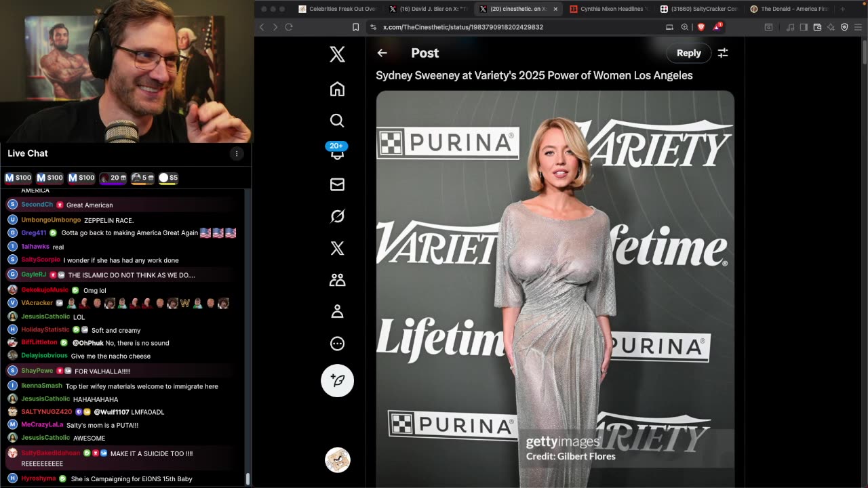Screen dimensions: 868x488
Task: Click username SALTYNUGZ420 in chat
Action: 46,412
